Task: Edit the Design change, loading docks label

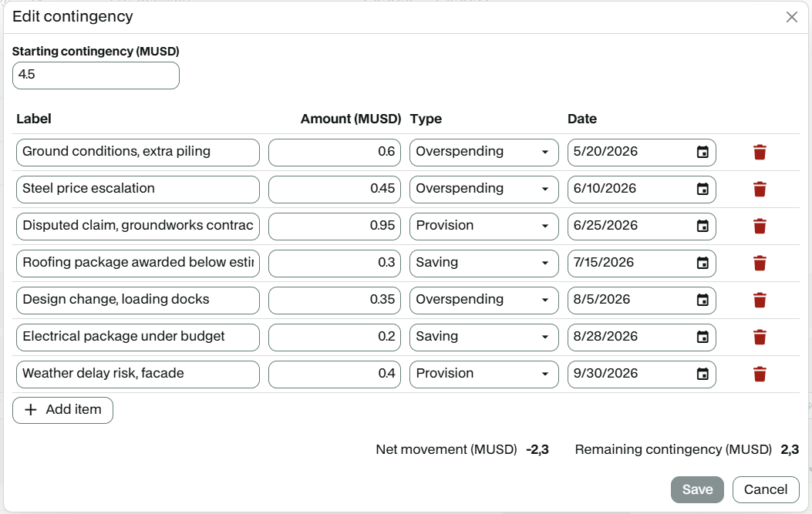Action: tap(138, 301)
